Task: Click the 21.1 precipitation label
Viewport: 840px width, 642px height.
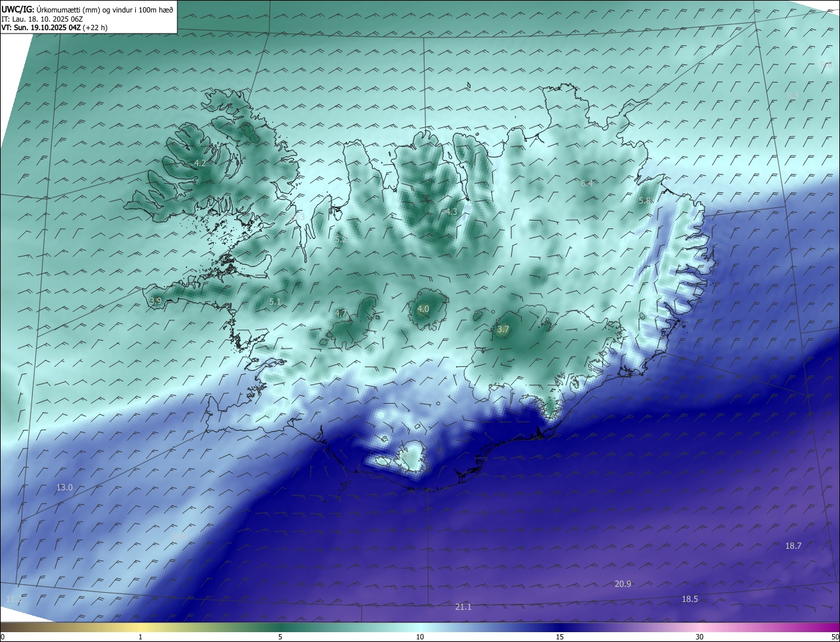Action: pos(463,607)
